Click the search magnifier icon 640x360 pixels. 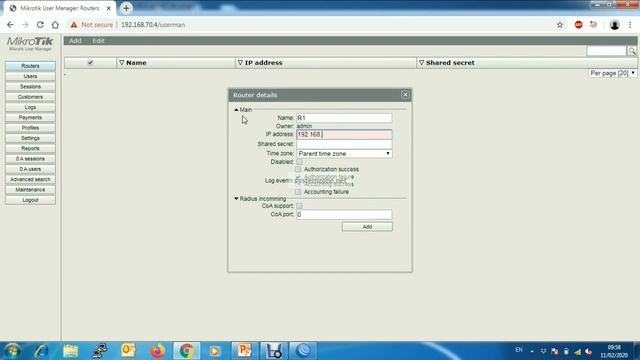(x=632, y=51)
